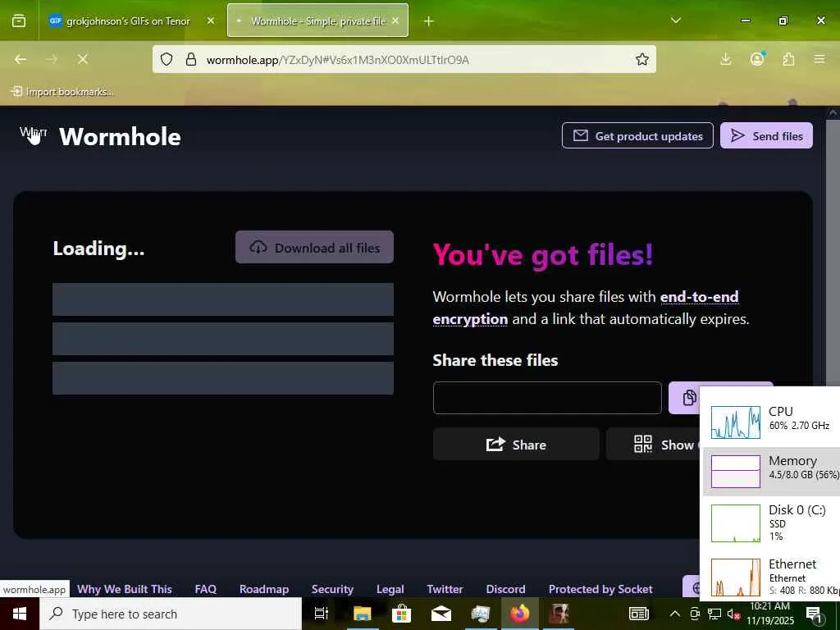The image size is (840, 630).
Task: Show hidden system tray icons chevron
Action: tap(675, 614)
